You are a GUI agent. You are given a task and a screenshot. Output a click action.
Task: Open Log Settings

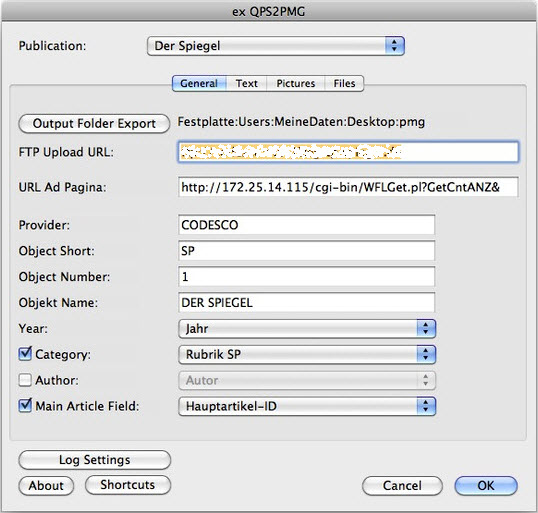94,460
